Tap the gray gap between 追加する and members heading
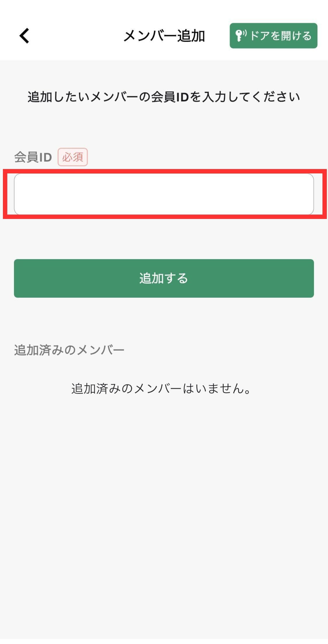328x644 pixels. (164, 320)
